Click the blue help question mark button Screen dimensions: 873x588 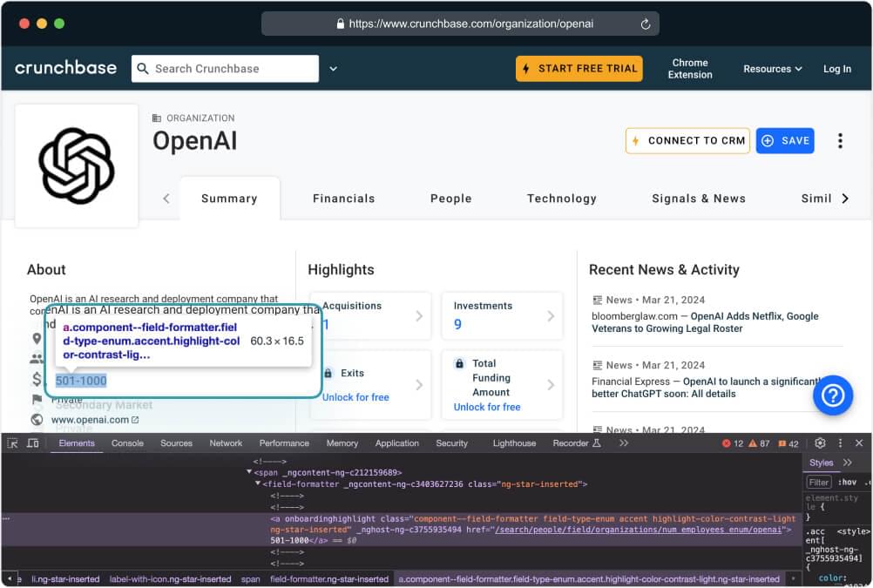pos(833,395)
